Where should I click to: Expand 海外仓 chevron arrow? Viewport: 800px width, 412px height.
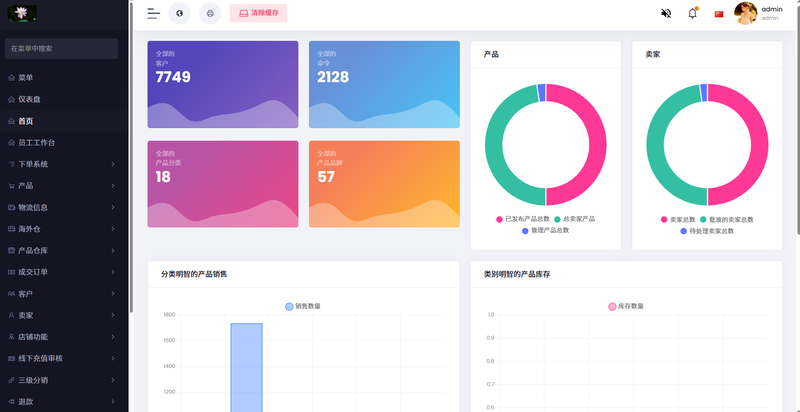click(x=113, y=229)
